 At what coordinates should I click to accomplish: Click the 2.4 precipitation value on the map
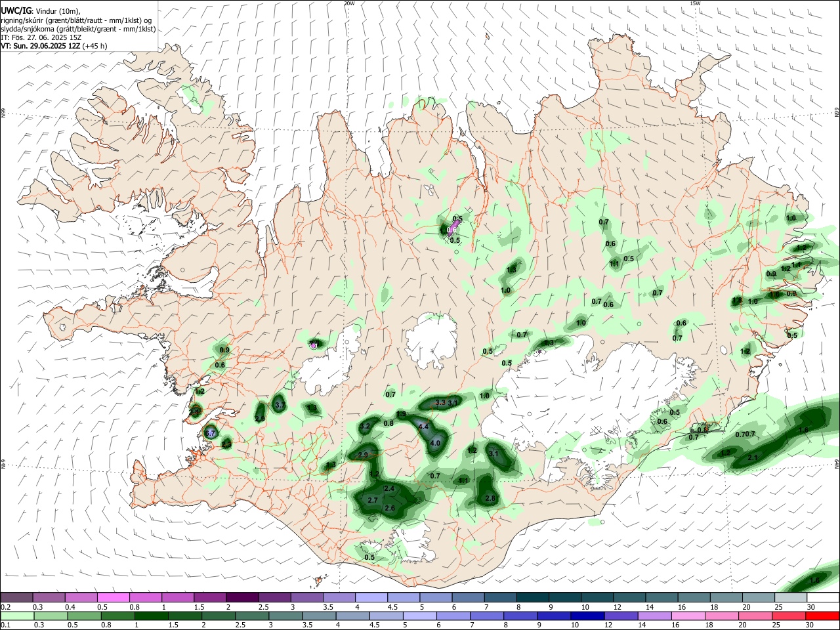(x=389, y=488)
